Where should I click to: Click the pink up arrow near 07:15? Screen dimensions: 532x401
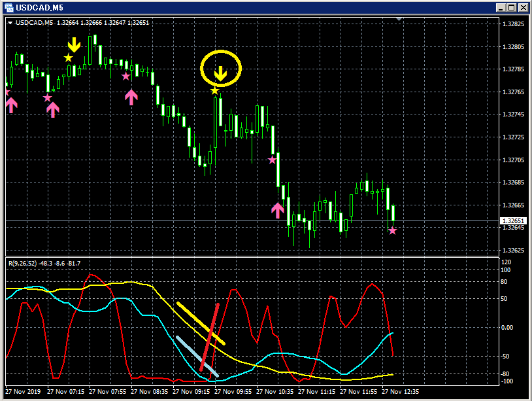pyautogui.click(x=53, y=110)
